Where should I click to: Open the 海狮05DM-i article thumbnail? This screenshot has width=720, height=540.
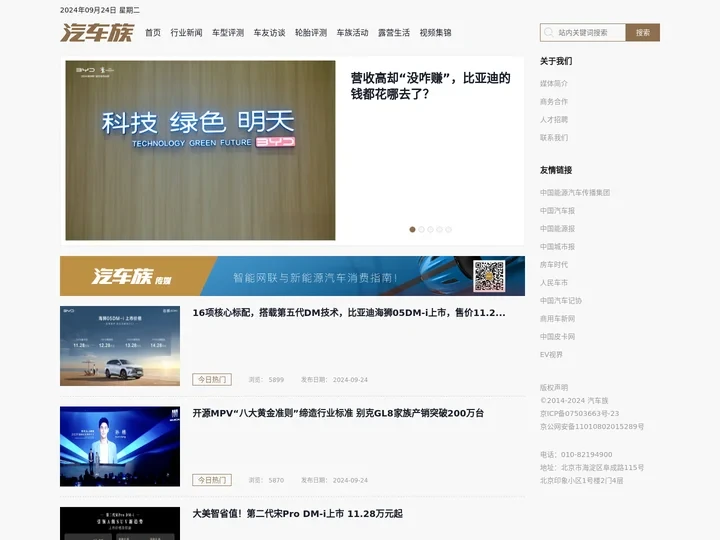[x=120, y=346]
